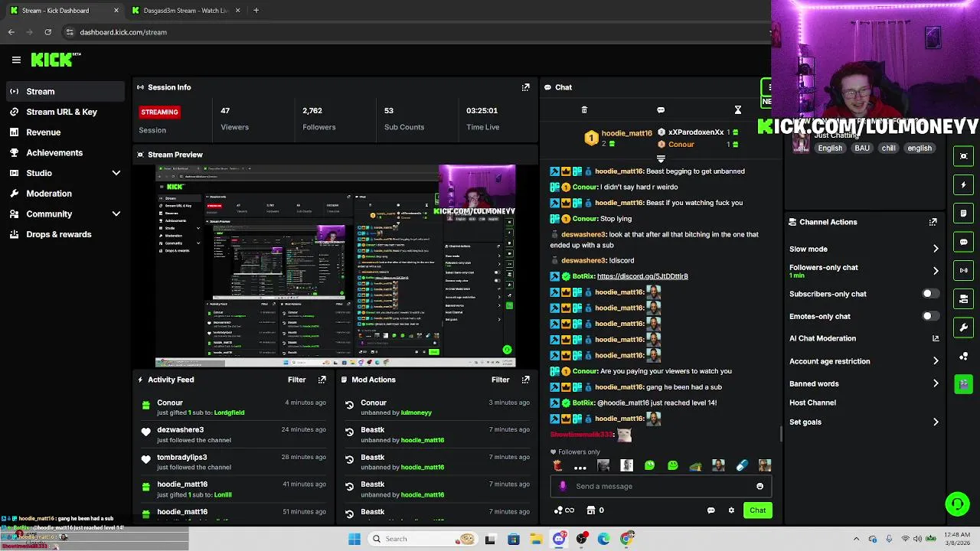The height and width of the screenshot is (551, 980).
Task: Open the green headset support button
Action: point(957,504)
